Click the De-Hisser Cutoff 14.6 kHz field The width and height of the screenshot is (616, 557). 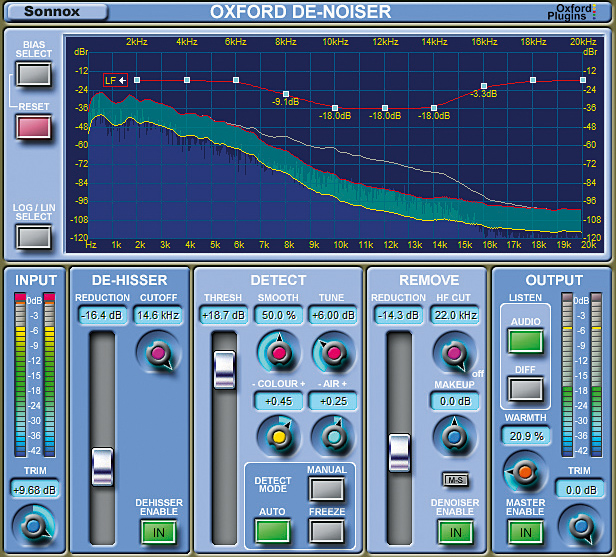(158, 315)
